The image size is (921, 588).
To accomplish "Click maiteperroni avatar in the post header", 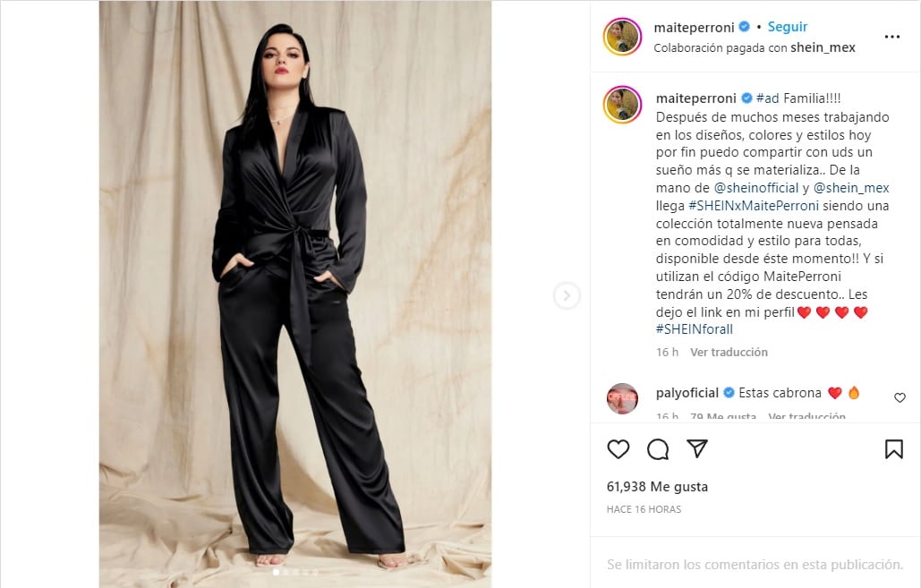I will tap(623, 37).
